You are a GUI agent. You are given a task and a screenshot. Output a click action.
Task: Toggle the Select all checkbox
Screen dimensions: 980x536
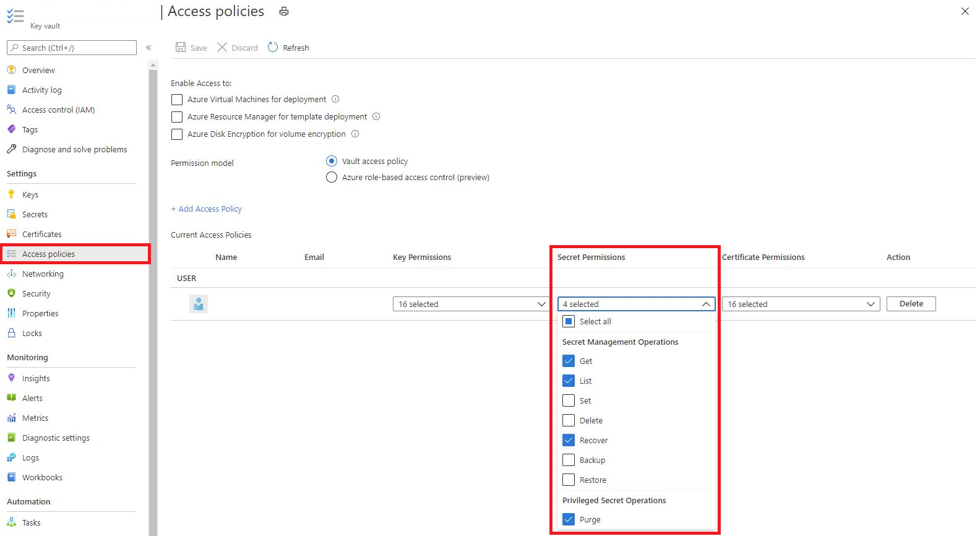click(569, 321)
